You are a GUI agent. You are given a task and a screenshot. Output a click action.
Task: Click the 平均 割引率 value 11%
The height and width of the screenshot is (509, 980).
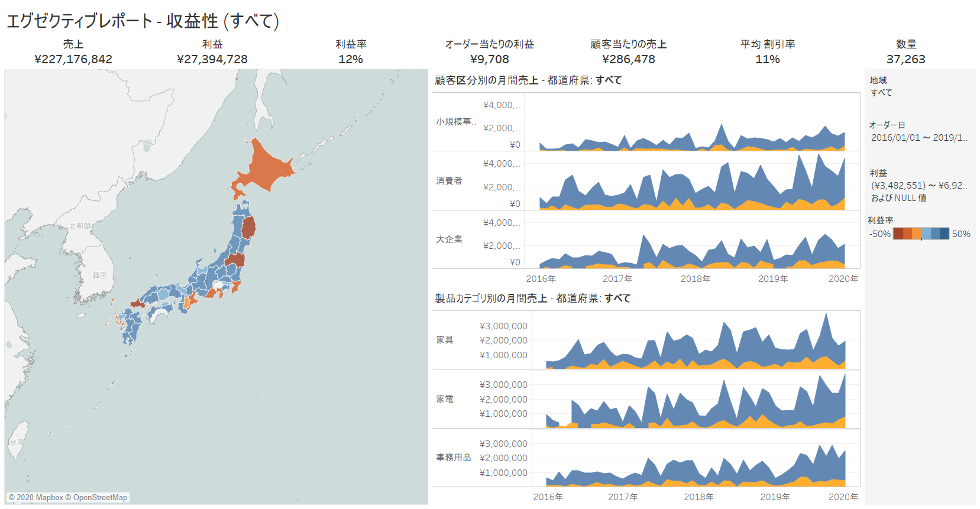pos(767,59)
